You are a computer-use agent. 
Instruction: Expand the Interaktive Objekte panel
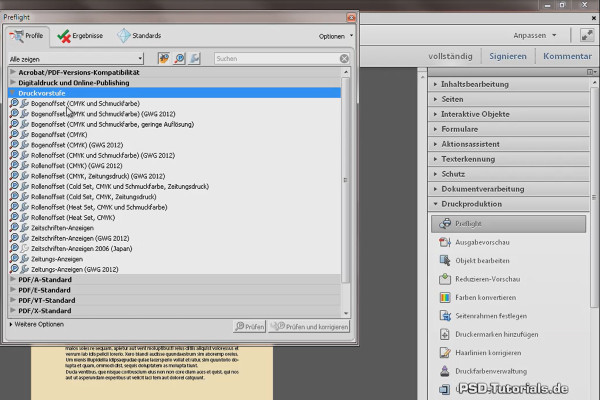coord(509,114)
